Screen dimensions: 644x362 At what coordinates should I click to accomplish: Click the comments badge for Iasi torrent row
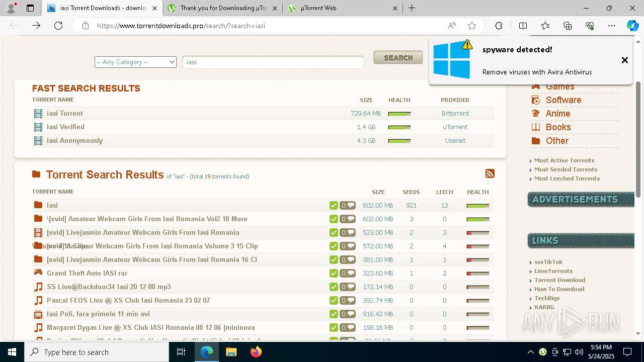pyautogui.click(x=348, y=205)
